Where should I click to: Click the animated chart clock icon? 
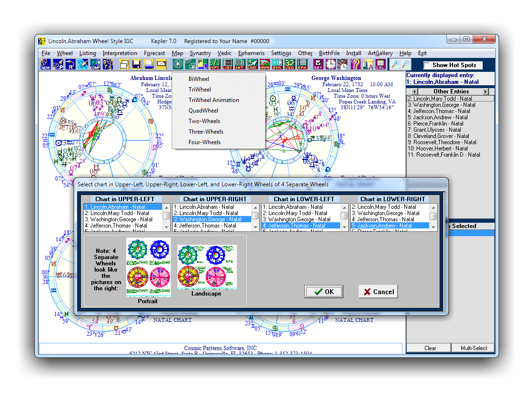[343, 64]
